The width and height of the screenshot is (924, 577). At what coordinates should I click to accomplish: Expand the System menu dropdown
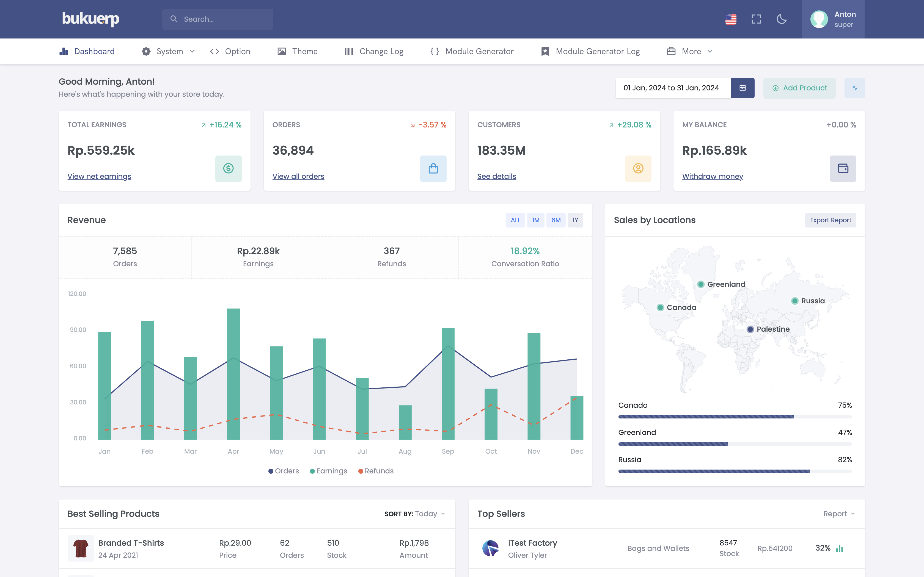168,51
